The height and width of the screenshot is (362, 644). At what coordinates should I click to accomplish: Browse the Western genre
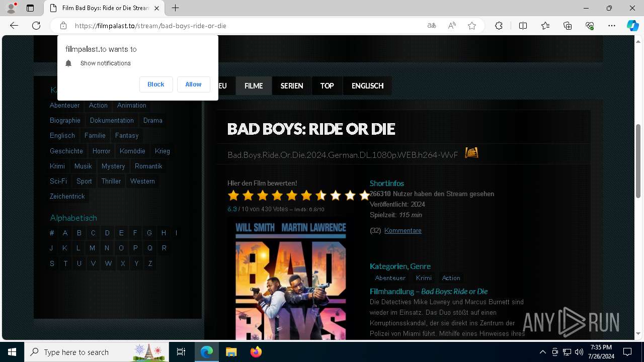click(142, 181)
